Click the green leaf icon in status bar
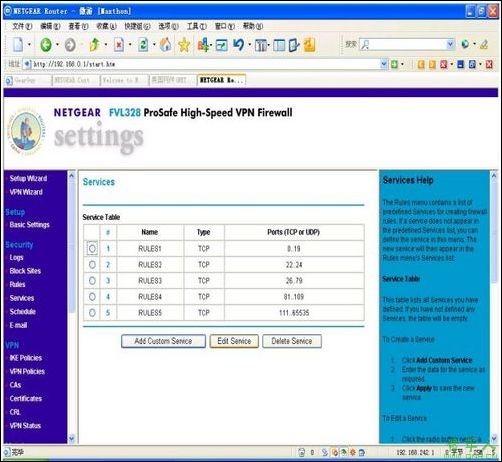Image resolution: width=502 pixels, height=462 pixels. click(344, 452)
